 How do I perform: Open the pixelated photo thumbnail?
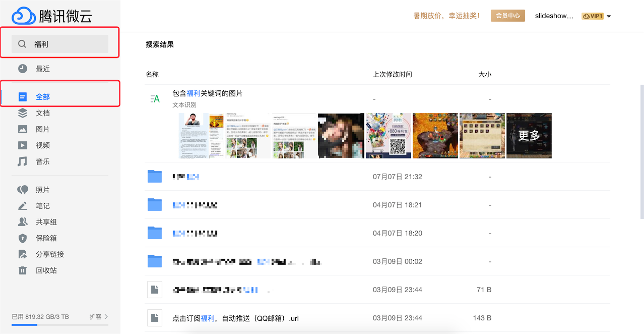point(341,136)
